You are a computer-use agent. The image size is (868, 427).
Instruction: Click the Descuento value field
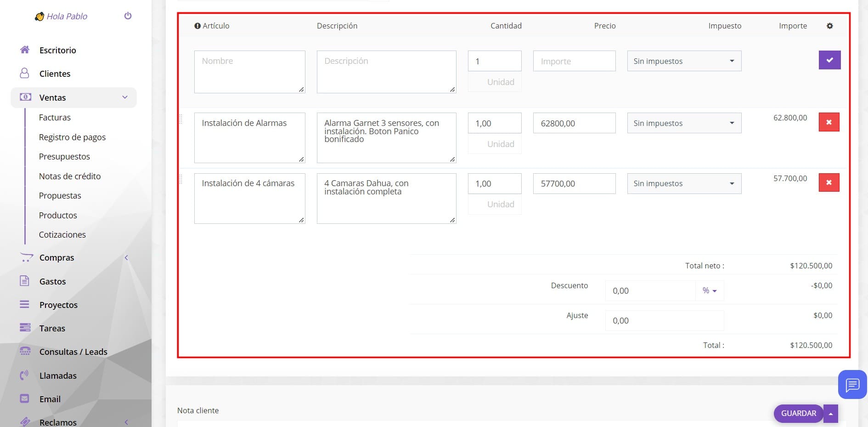(x=650, y=290)
